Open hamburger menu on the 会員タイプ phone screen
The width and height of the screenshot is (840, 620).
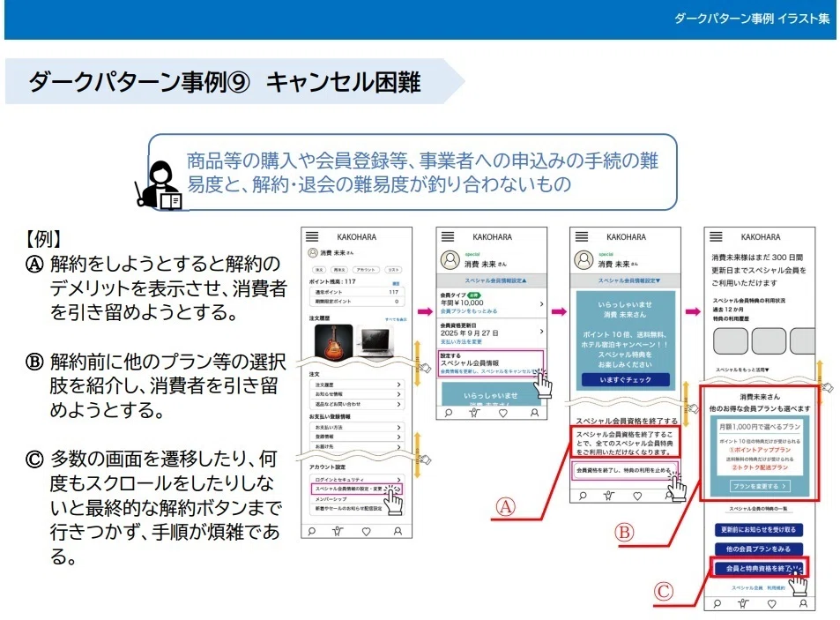tap(447, 236)
